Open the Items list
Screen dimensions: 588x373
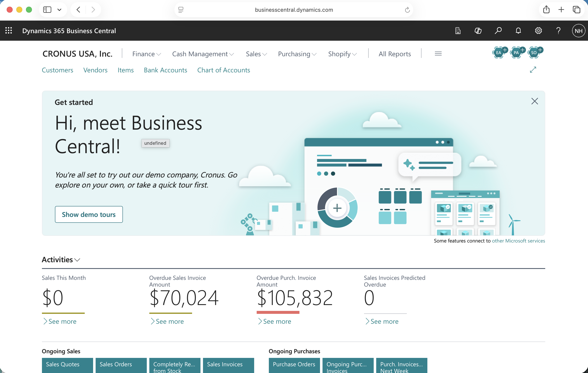126,70
